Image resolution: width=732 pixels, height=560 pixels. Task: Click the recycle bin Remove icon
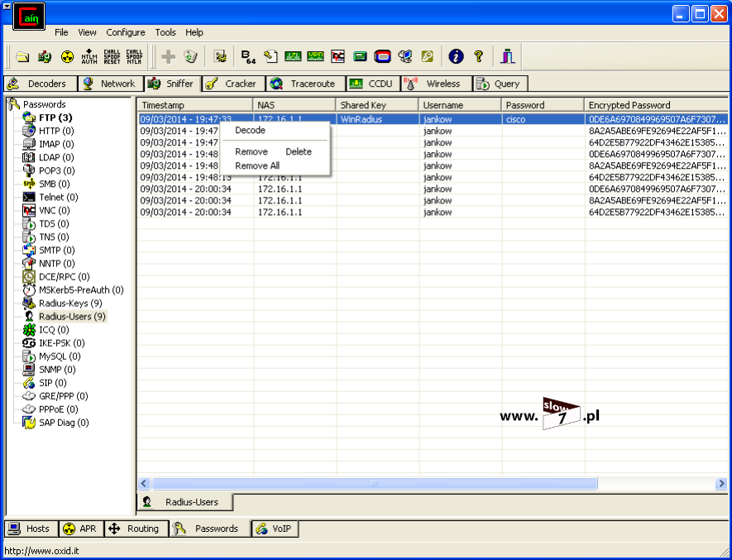click(x=190, y=57)
